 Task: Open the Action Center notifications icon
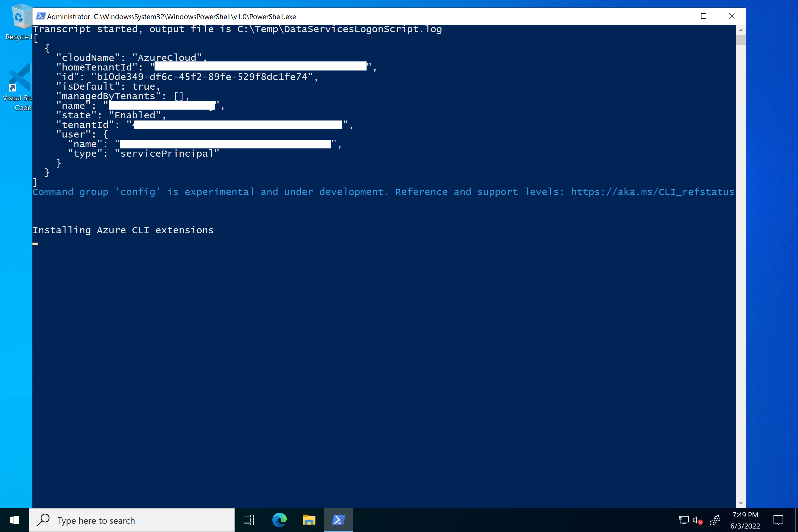(778, 520)
